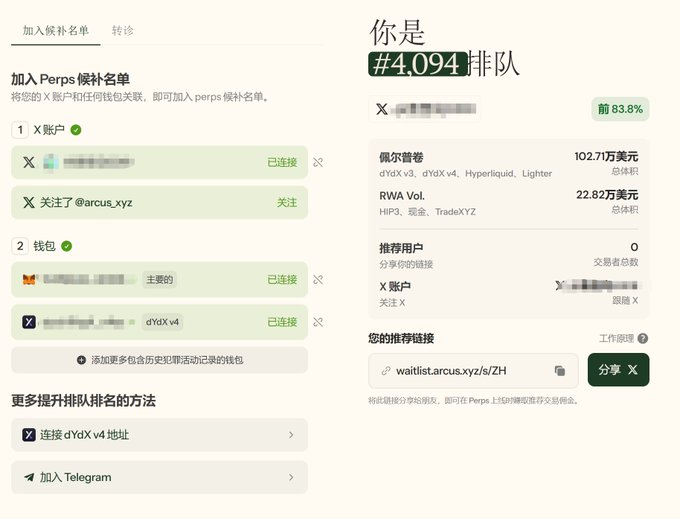Click the Telegram paper-plane icon

[x=29, y=477]
